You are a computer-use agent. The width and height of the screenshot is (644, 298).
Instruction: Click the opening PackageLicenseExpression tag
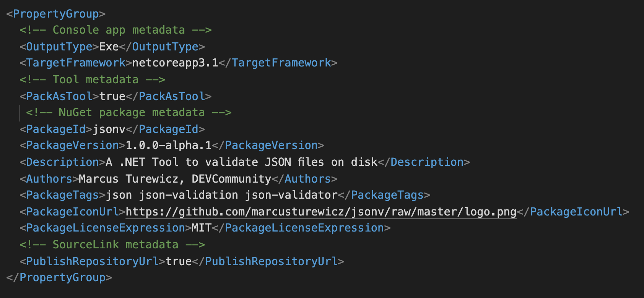pos(106,228)
